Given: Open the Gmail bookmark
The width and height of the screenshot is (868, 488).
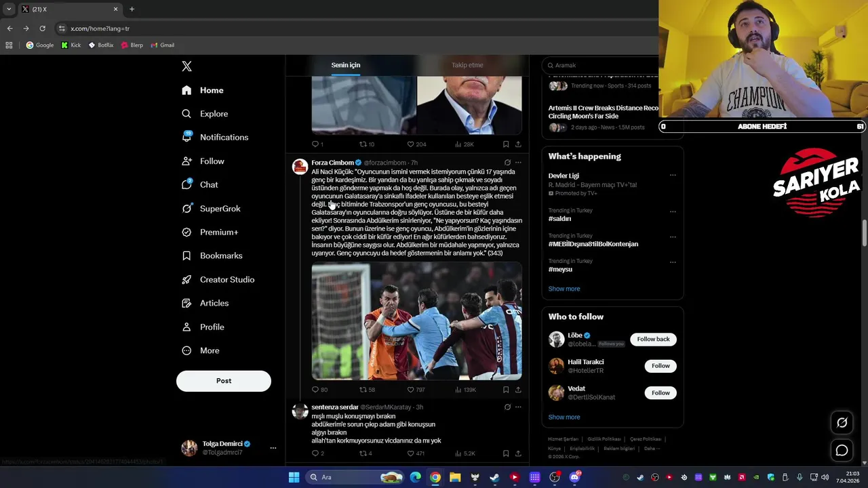Looking at the screenshot, I should coord(163,45).
